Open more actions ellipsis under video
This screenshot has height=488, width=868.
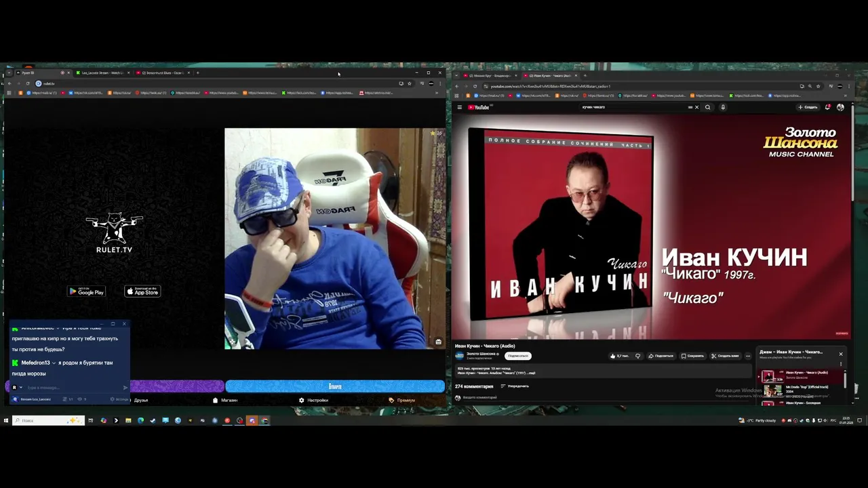(x=748, y=356)
